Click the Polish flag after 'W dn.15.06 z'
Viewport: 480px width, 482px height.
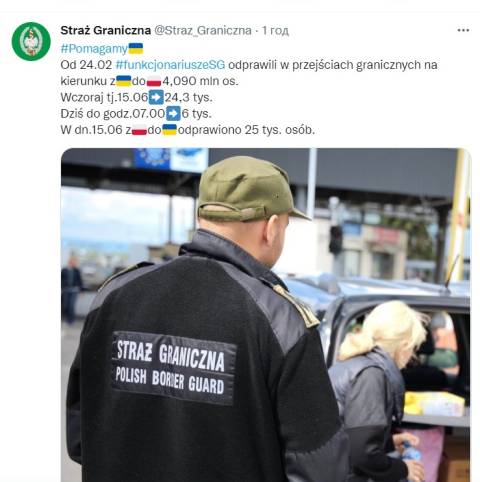pyautogui.click(x=139, y=130)
